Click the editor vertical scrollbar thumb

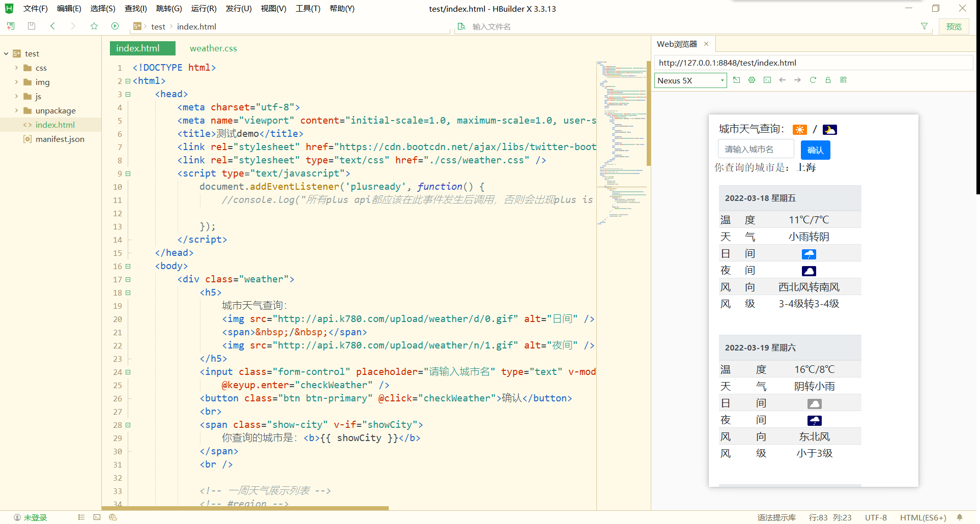[x=649, y=113]
